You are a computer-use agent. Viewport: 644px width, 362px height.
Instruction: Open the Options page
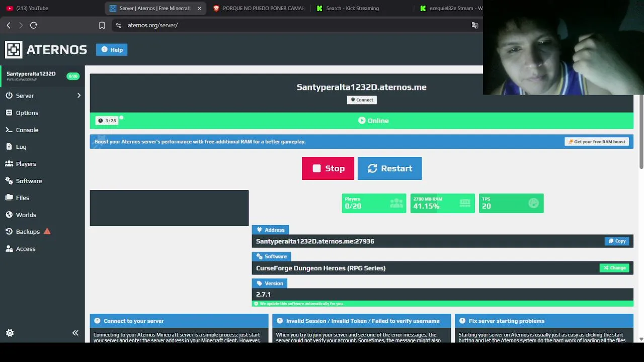[x=27, y=113]
